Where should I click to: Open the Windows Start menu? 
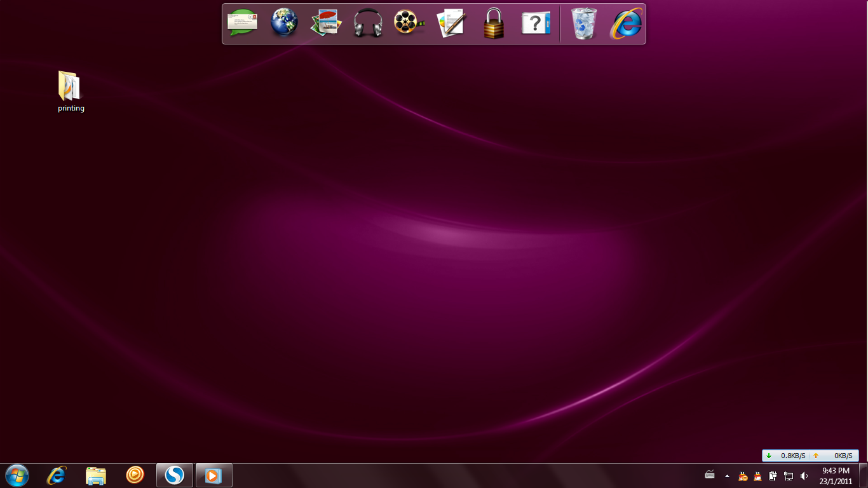tap(17, 475)
